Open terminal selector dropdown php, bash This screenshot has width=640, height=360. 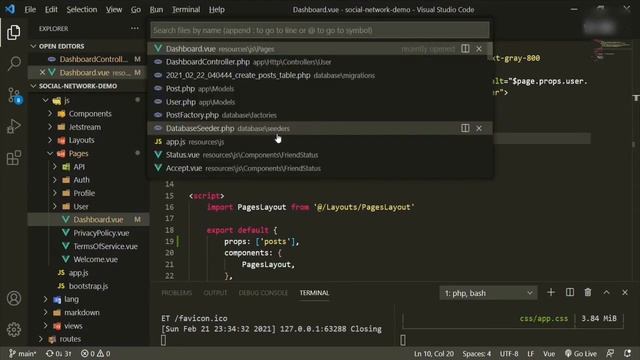488,293
